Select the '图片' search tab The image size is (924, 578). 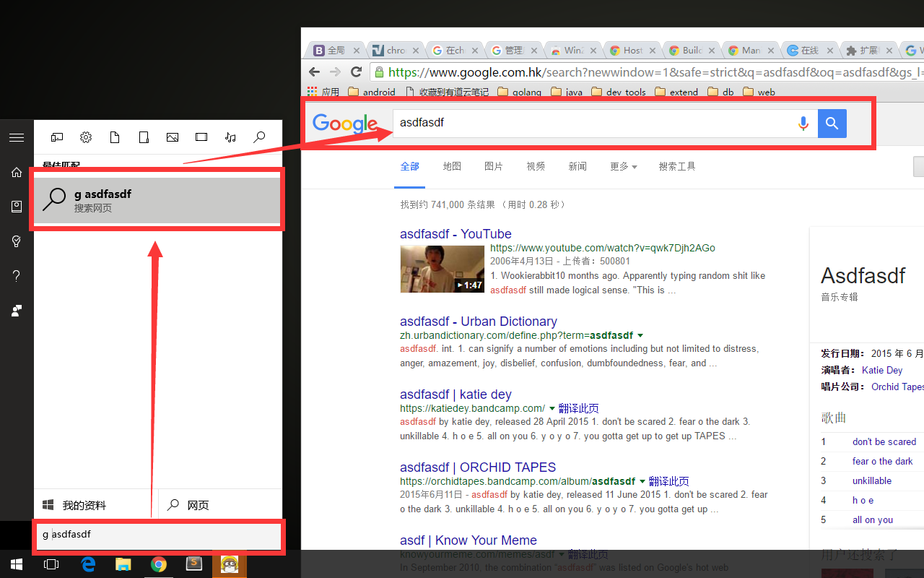pos(494,166)
